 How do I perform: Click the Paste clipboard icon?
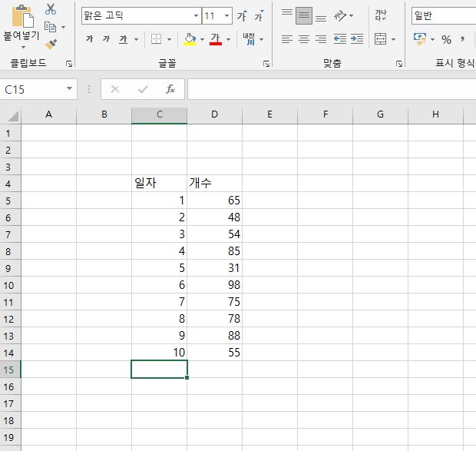click(x=22, y=16)
